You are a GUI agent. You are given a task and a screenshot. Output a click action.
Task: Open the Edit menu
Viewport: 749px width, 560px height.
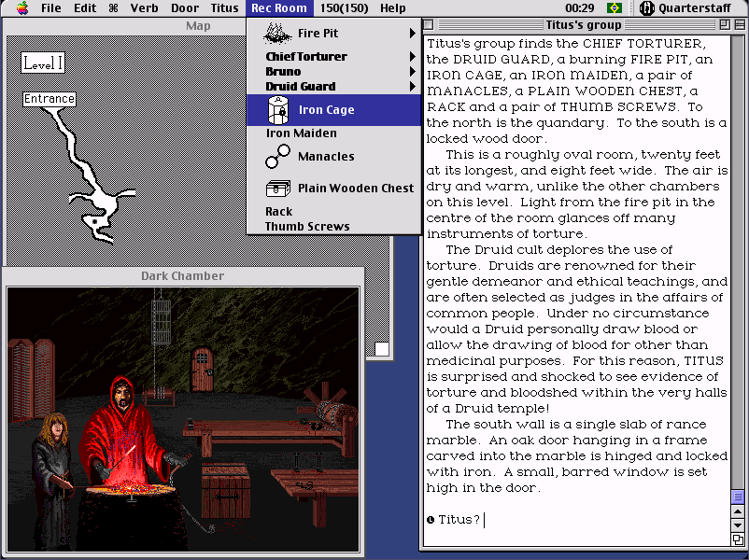pyautogui.click(x=85, y=8)
